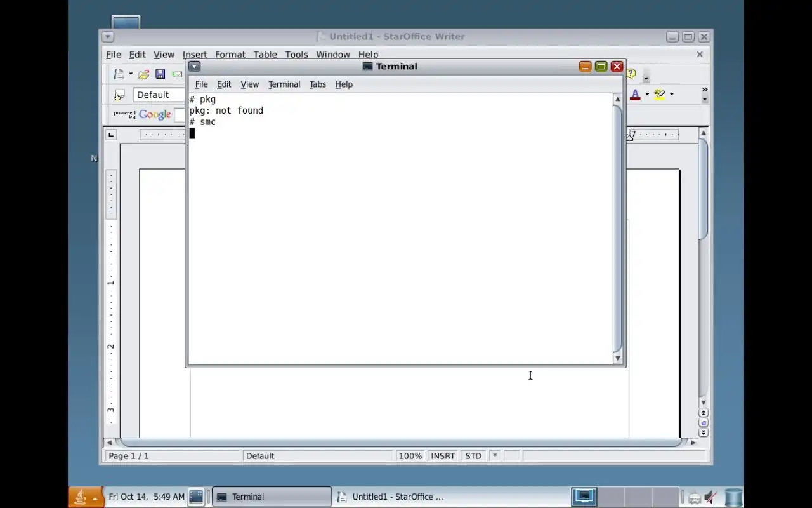
Task: Open the Tabs menu in the Terminal window
Action: click(x=317, y=84)
